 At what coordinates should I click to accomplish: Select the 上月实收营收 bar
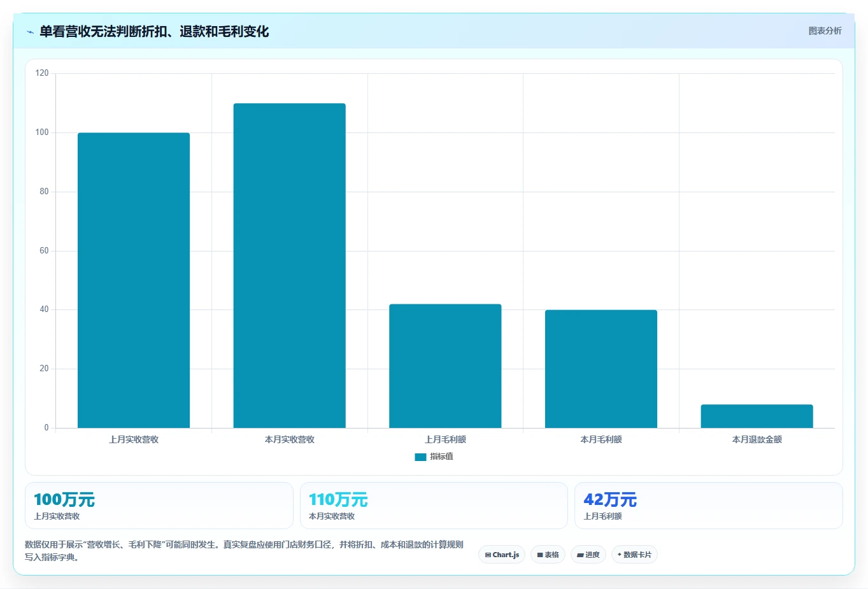[134, 280]
